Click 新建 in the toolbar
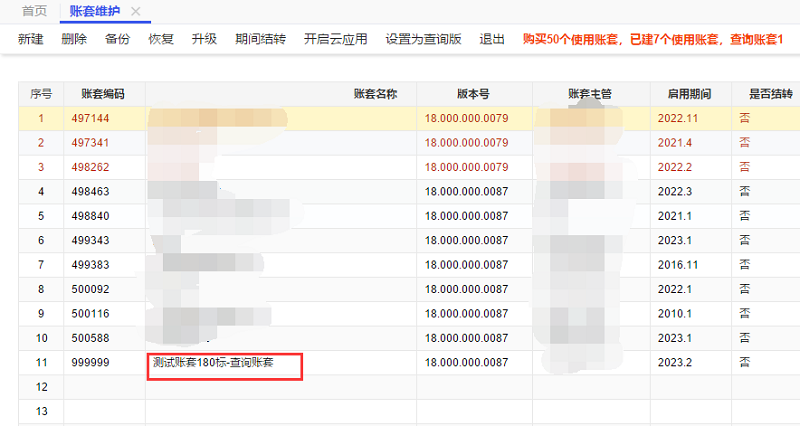The width and height of the screenshot is (800, 426). 31,39
